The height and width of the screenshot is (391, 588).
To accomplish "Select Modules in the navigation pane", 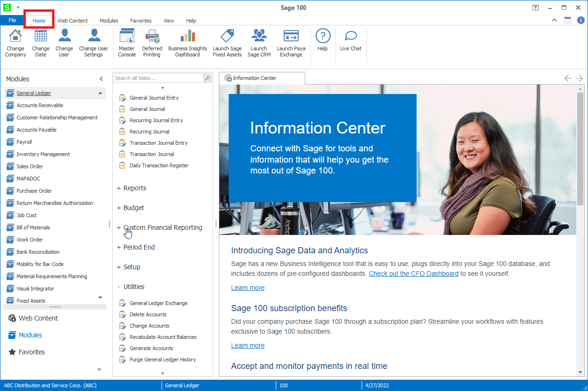I will click(25, 335).
